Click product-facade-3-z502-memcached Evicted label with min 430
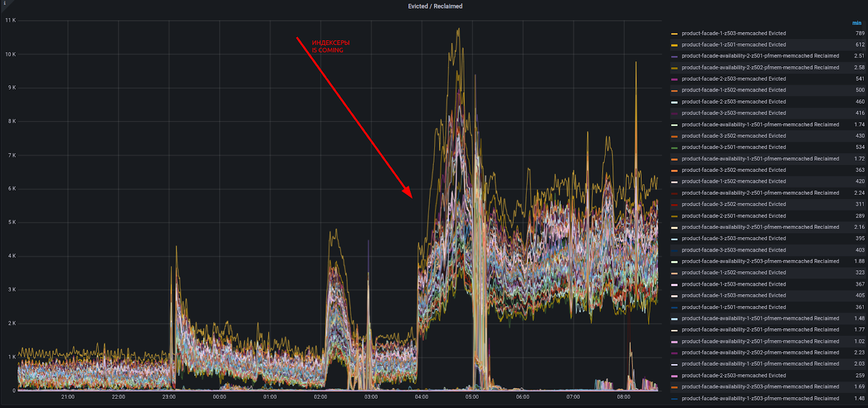 pyautogui.click(x=734, y=136)
